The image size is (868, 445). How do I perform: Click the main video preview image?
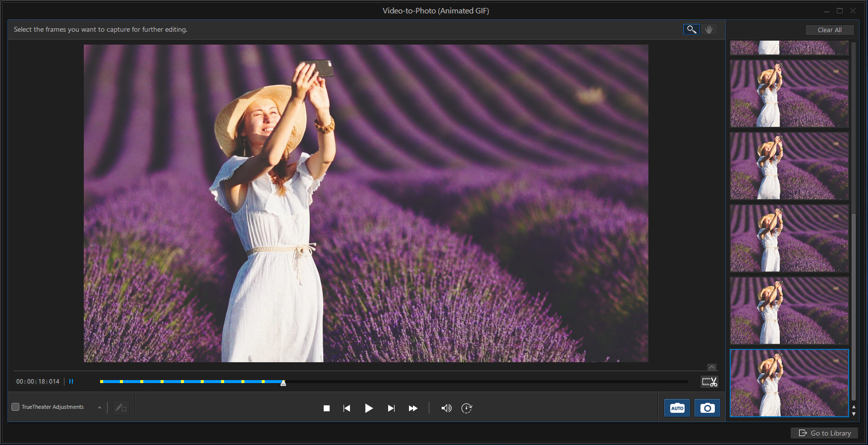366,203
